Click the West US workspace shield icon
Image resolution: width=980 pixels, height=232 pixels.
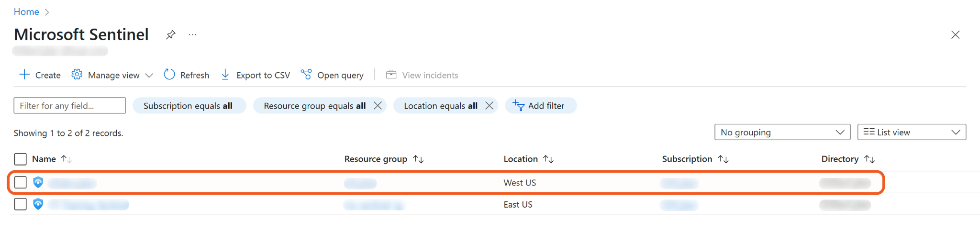[38, 182]
